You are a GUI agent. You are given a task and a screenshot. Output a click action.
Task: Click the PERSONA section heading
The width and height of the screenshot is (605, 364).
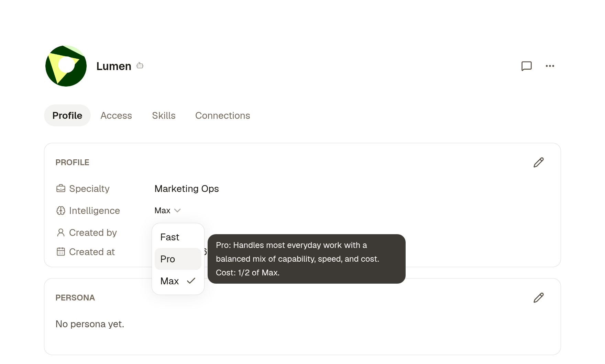pyautogui.click(x=75, y=298)
